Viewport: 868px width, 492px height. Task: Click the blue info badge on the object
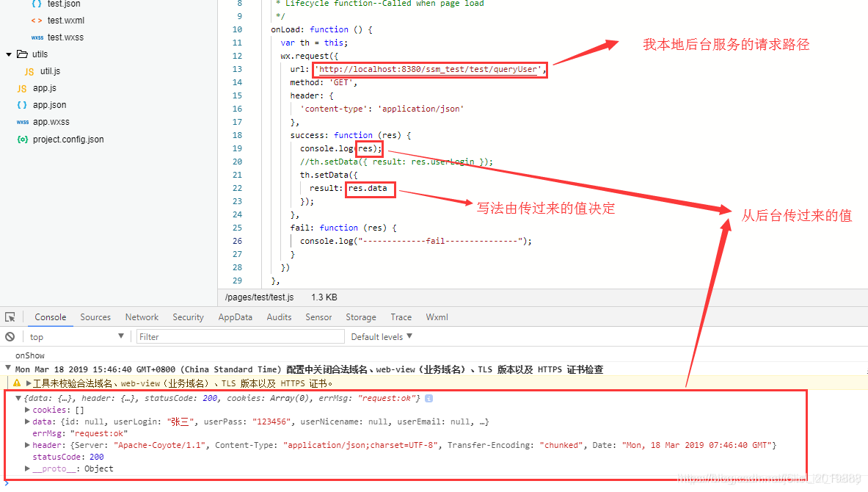tap(428, 398)
